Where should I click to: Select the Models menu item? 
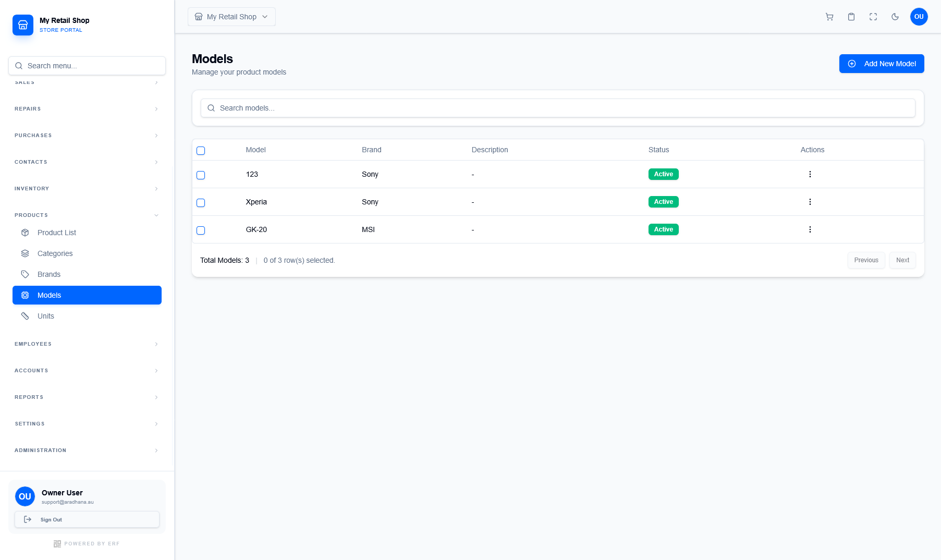click(87, 295)
